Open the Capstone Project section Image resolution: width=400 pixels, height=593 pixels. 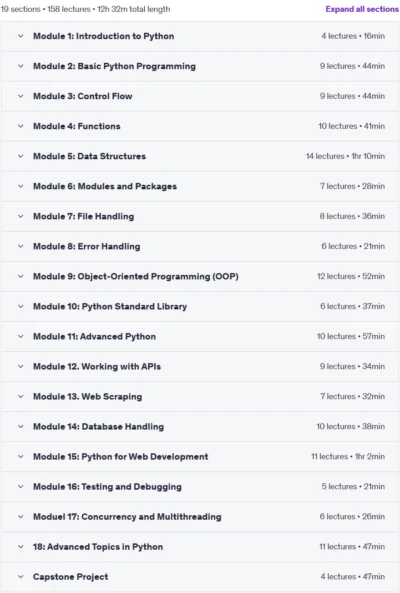[200, 577]
